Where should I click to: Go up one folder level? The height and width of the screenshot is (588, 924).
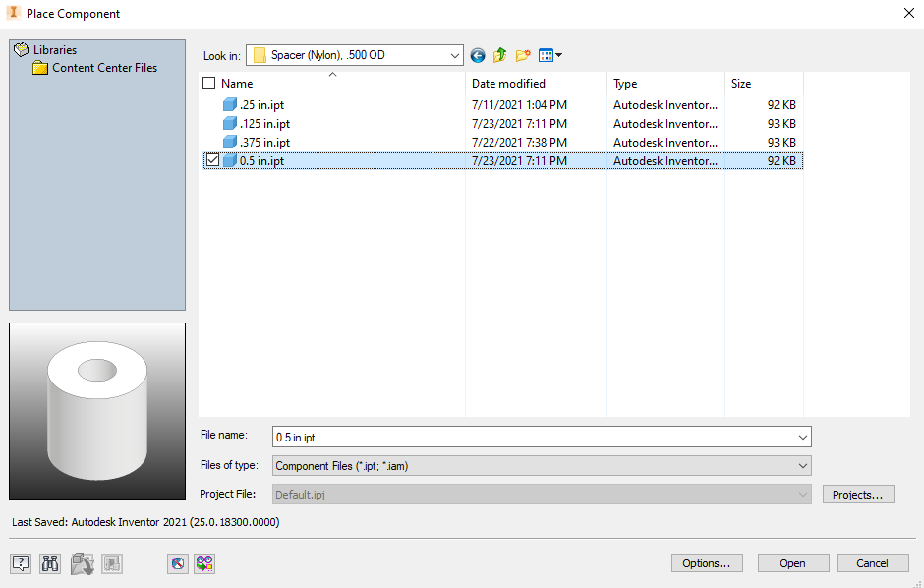(499, 55)
